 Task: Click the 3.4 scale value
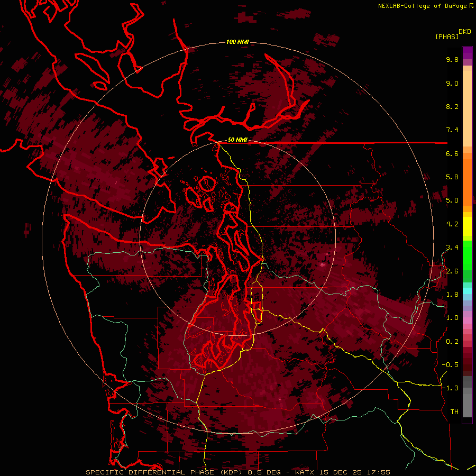click(452, 248)
